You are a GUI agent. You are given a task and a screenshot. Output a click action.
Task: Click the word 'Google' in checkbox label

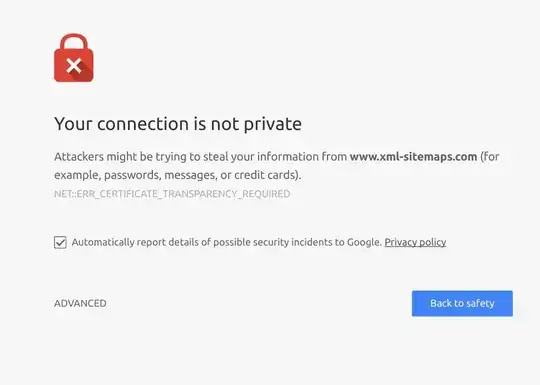[363, 242]
